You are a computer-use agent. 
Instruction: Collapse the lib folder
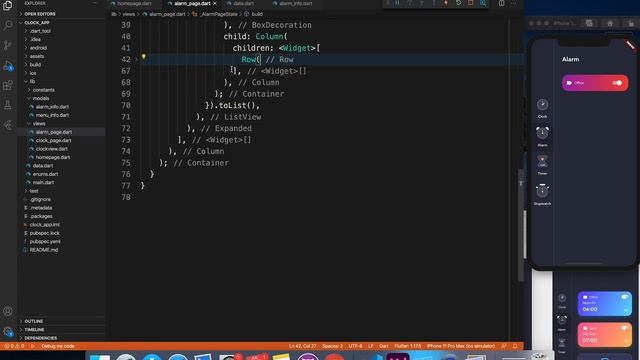(x=32, y=82)
